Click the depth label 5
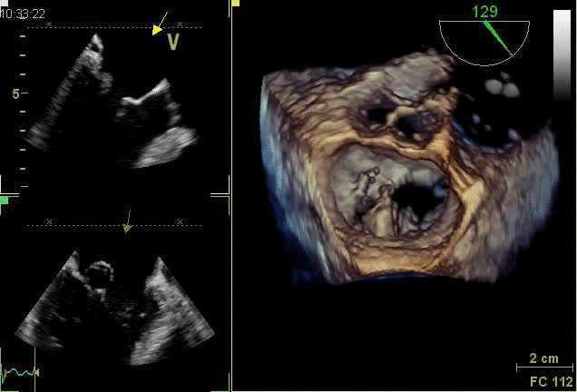Image resolution: width=577 pixels, height=392 pixels. (15, 93)
